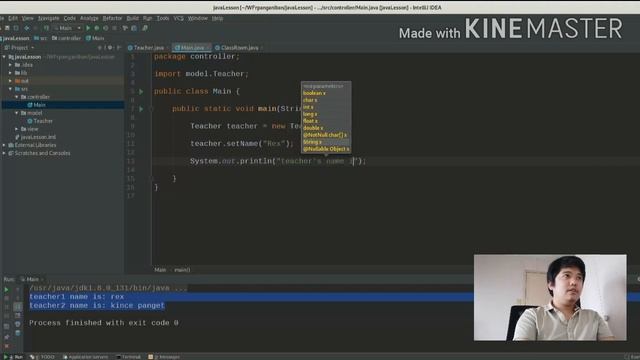This screenshot has width=640, height=360.
Task: Click the 'Process finished with exit code 0' line
Action: tap(104, 323)
